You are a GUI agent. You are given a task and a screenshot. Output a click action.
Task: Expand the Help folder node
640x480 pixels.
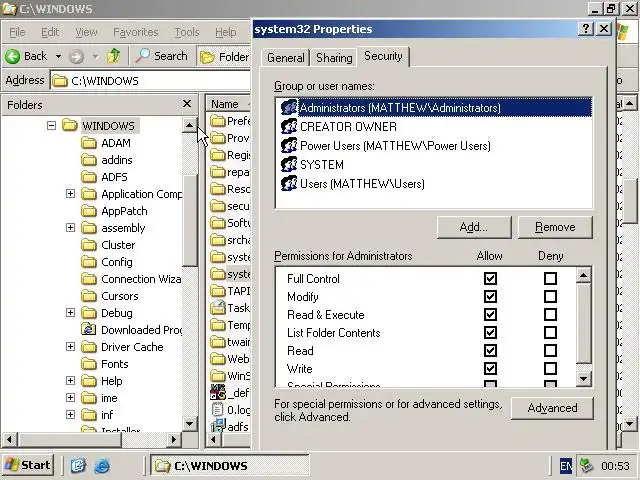pyautogui.click(x=70, y=380)
